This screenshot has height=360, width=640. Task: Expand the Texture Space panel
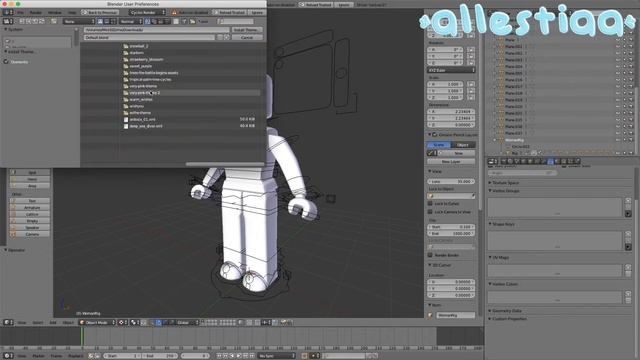490,183
